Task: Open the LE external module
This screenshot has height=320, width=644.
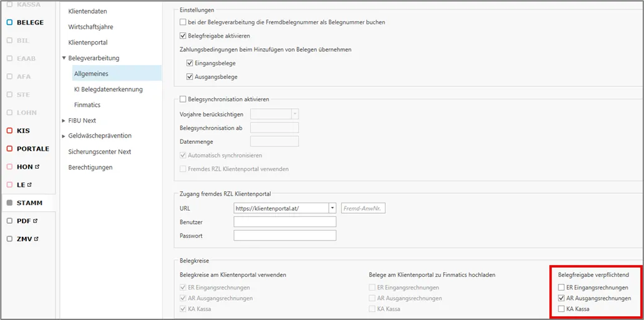Action: tap(19, 185)
